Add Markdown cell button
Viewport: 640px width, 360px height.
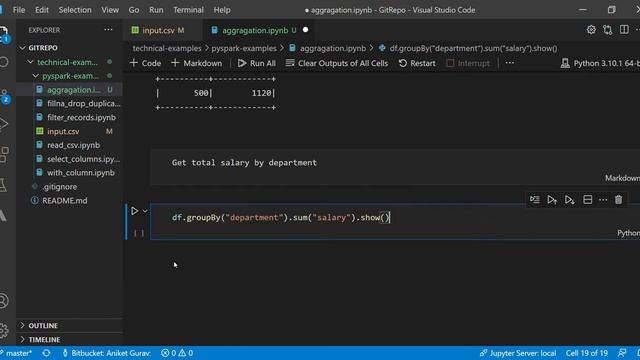(x=197, y=63)
